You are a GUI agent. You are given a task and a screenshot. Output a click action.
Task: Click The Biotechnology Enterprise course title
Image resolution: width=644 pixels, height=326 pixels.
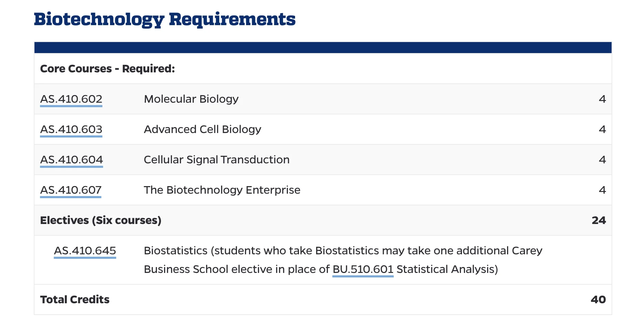[x=222, y=190]
